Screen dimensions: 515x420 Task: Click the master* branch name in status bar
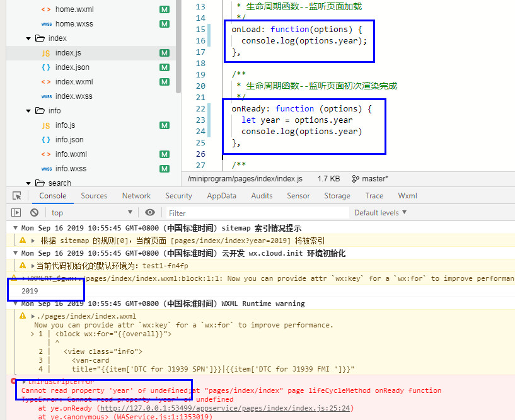pyautogui.click(x=375, y=179)
